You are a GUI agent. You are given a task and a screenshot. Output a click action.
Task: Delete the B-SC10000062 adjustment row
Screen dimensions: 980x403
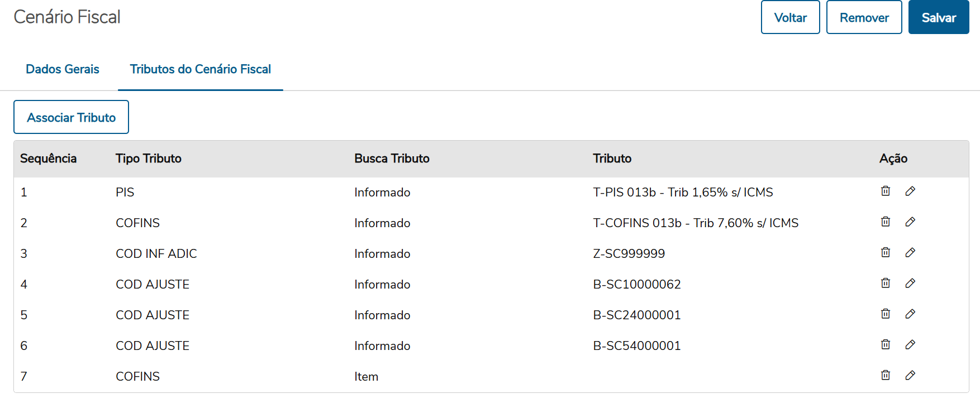pos(886,284)
